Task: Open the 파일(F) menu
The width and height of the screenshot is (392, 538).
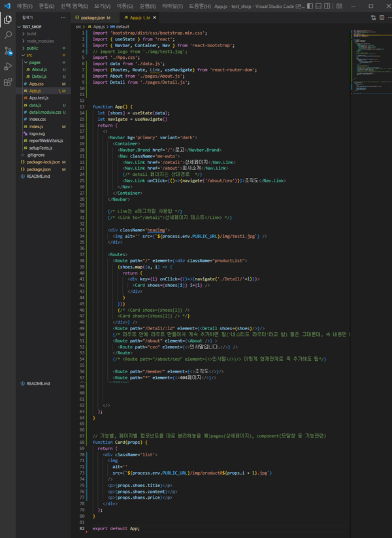Action: click(x=25, y=6)
